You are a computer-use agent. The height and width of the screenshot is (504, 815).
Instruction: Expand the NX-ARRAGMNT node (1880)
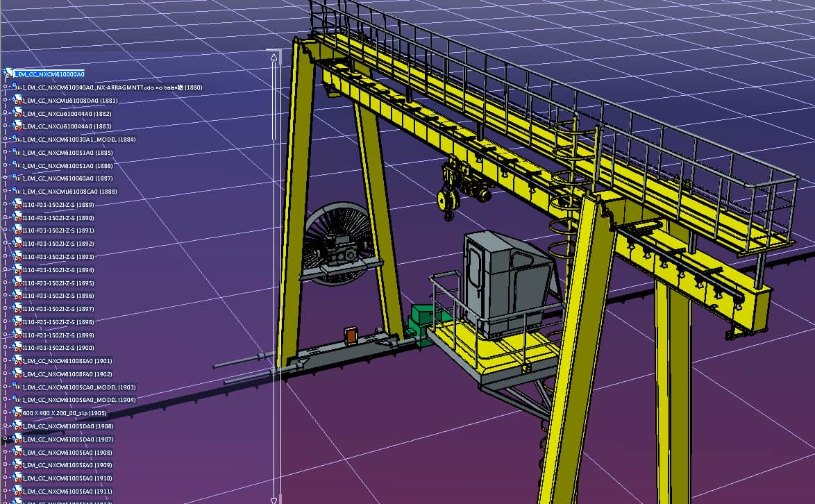pyautogui.click(x=5, y=87)
